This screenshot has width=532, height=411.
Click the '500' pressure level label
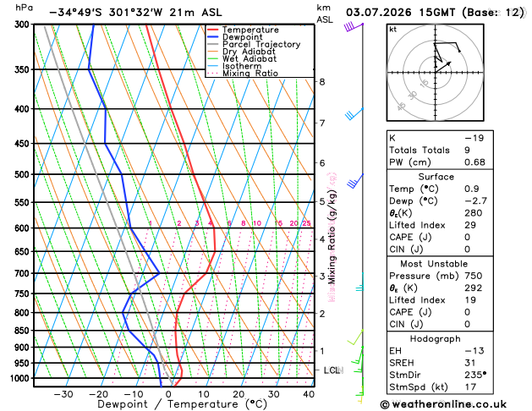(x=22, y=174)
